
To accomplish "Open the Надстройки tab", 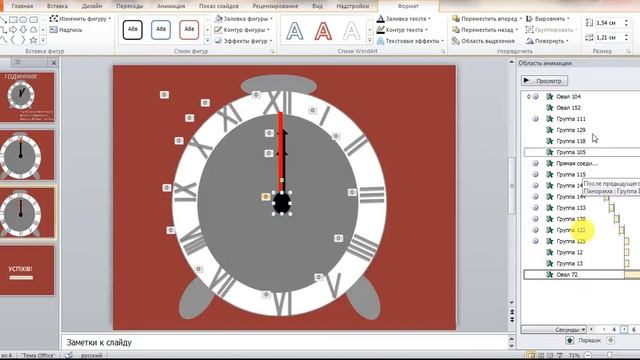I will 353,6.
